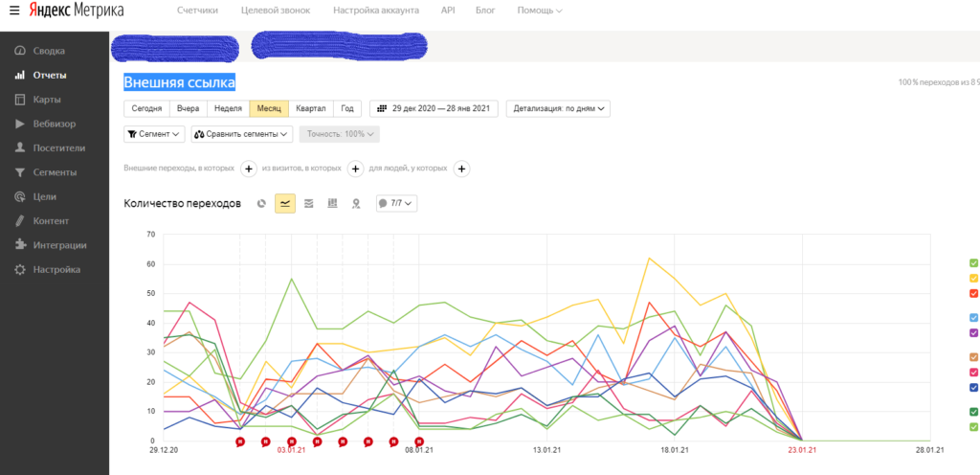980x475 pixels.
Task: Select the Год period button
Action: [347, 109]
